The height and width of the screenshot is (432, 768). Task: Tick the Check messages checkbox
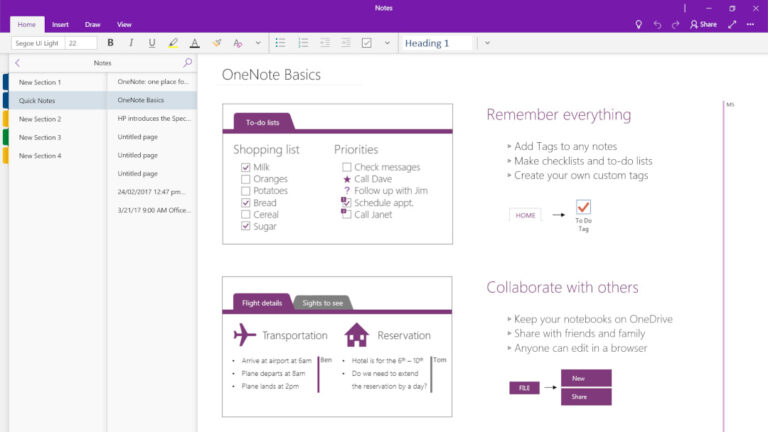point(346,168)
